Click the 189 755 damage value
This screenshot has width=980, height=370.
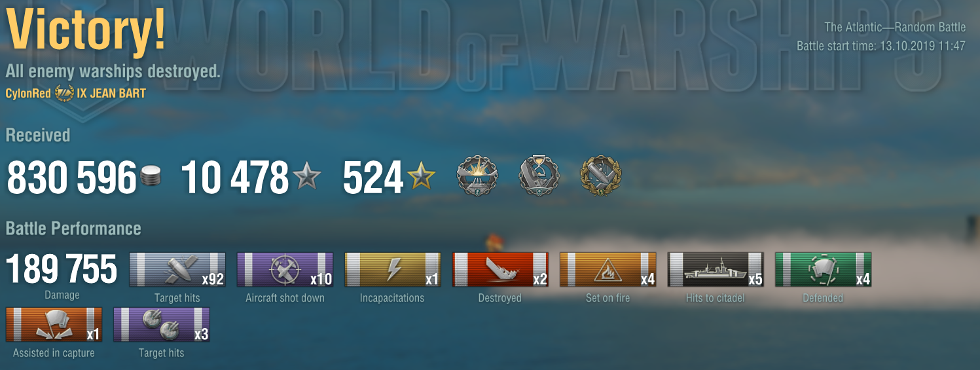click(x=62, y=269)
